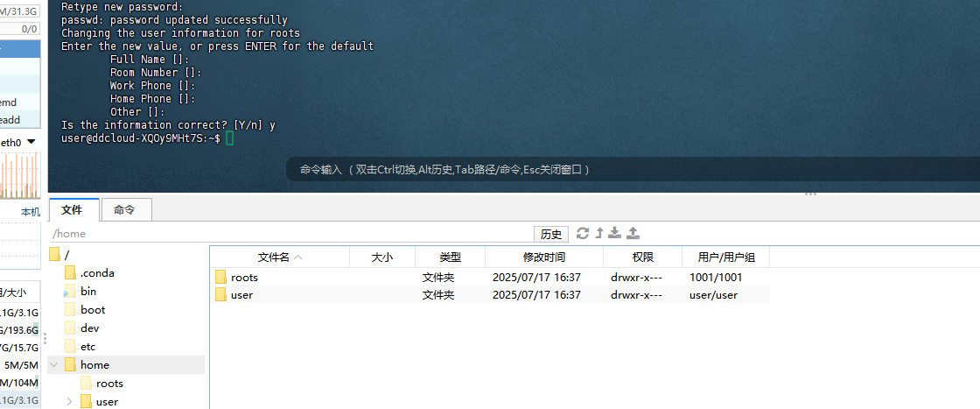
Task: Expand the user folder under home in tree
Action: [x=69, y=401]
